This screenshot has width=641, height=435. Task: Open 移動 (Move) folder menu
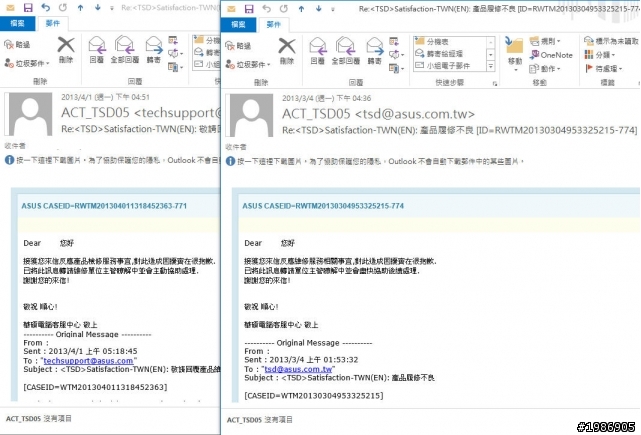[515, 54]
